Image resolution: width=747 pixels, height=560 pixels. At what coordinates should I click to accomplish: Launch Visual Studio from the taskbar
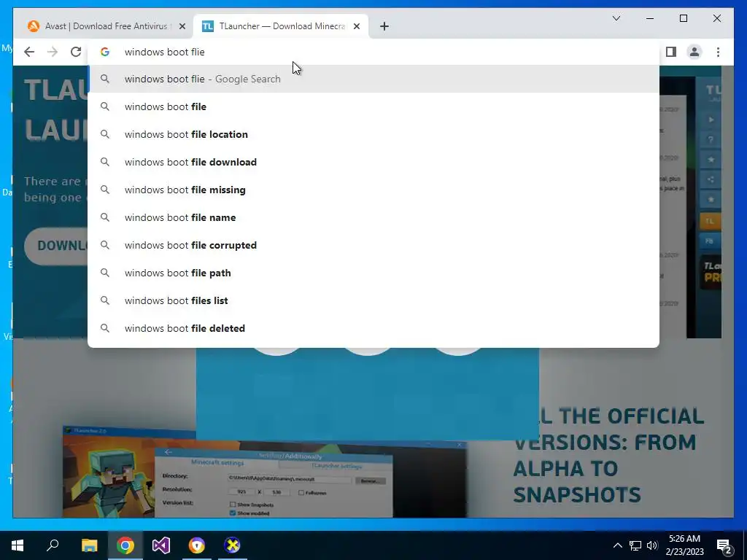coord(161,545)
